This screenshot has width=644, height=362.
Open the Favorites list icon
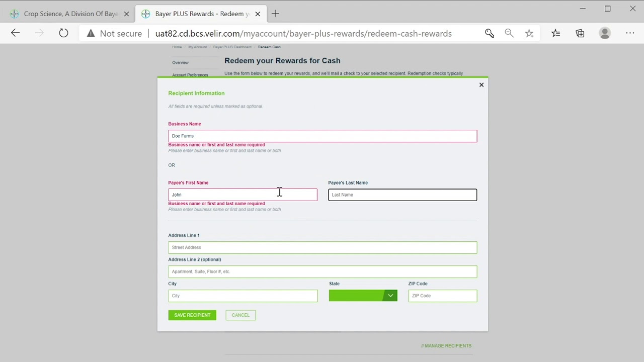click(555, 33)
